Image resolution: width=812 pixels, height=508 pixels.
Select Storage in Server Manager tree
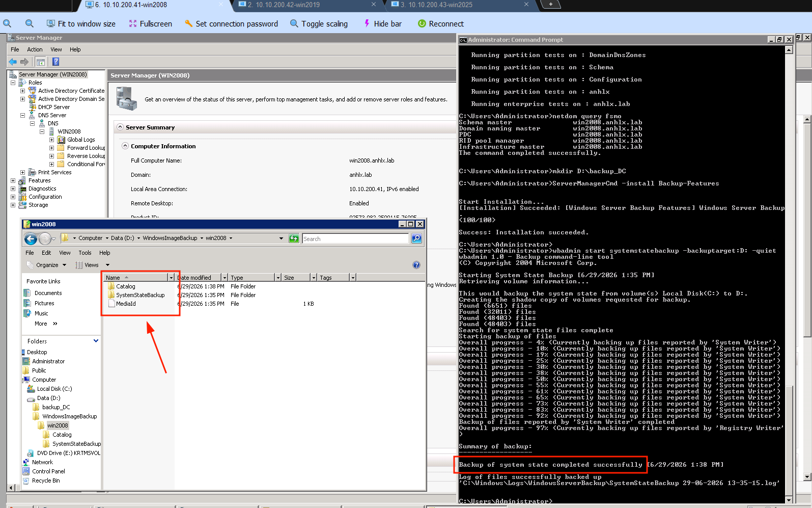[38, 205]
